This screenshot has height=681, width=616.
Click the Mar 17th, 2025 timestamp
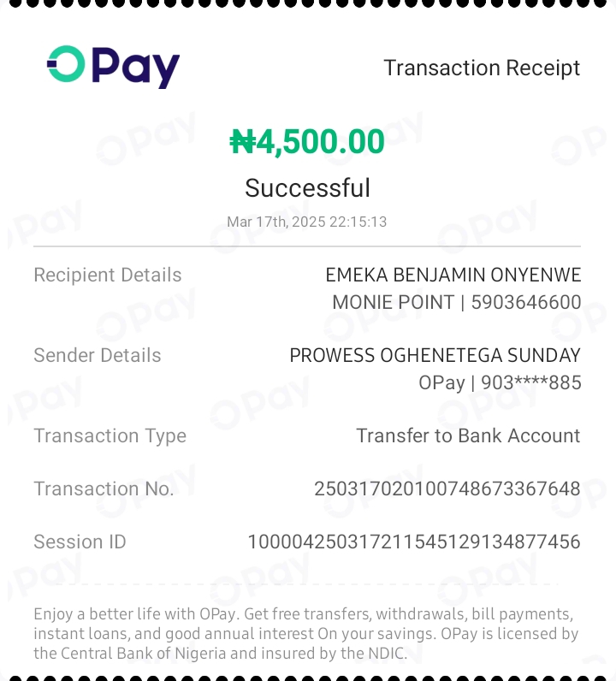[x=307, y=222]
